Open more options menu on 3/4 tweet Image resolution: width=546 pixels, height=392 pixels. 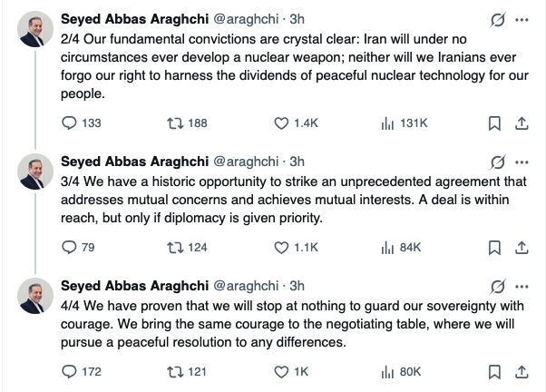522,162
